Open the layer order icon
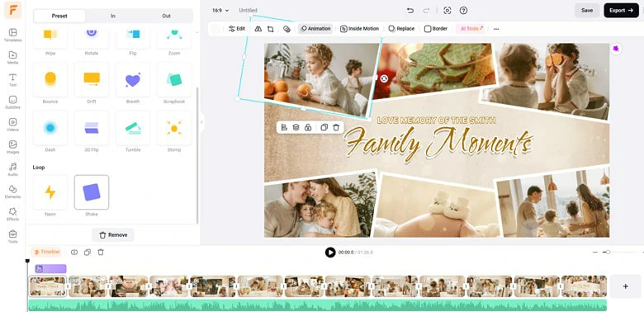 (x=296, y=127)
